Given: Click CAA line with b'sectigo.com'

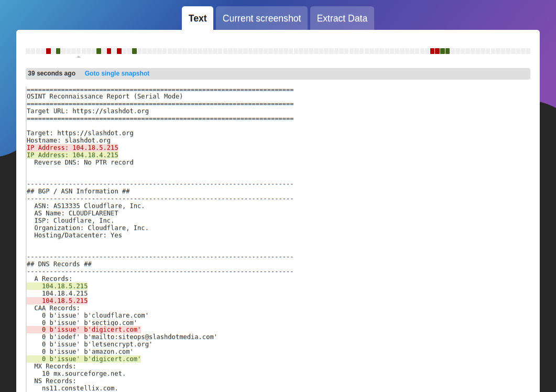Looking at the screenshot, I should click(90, 323).
